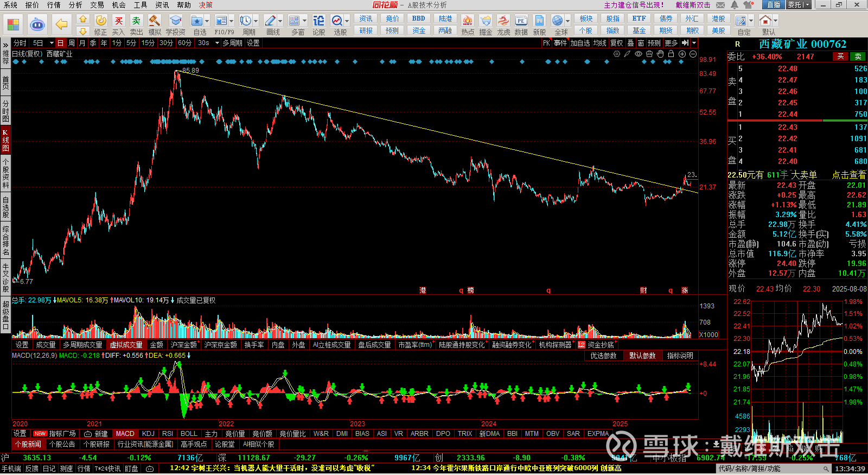Switch to the KDJ indicator tab
This screenshot has width=868, height=475.
[148, 434]
